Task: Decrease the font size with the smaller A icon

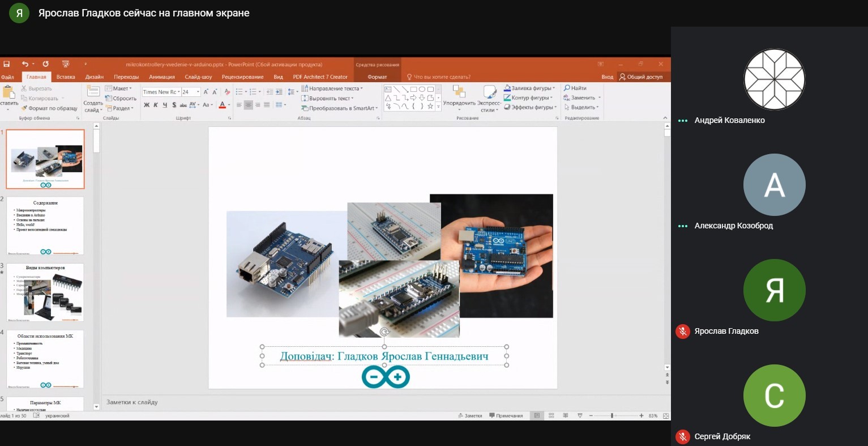Action: coord(215,91)
